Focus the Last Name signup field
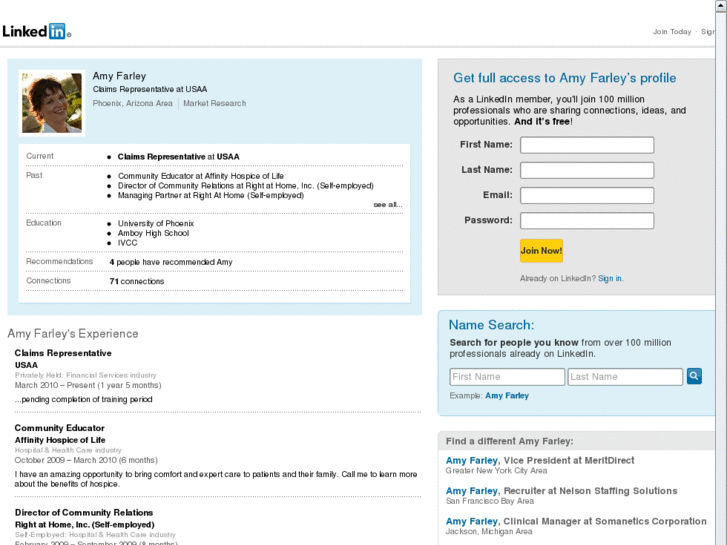Viewport: 727px width, 545px height. click(587, 170)
